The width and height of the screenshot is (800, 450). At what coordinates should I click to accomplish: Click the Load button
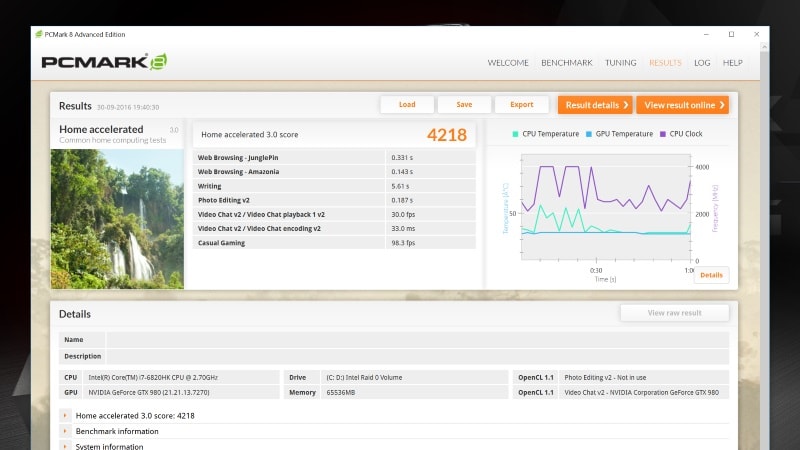[x=407, y=105]
